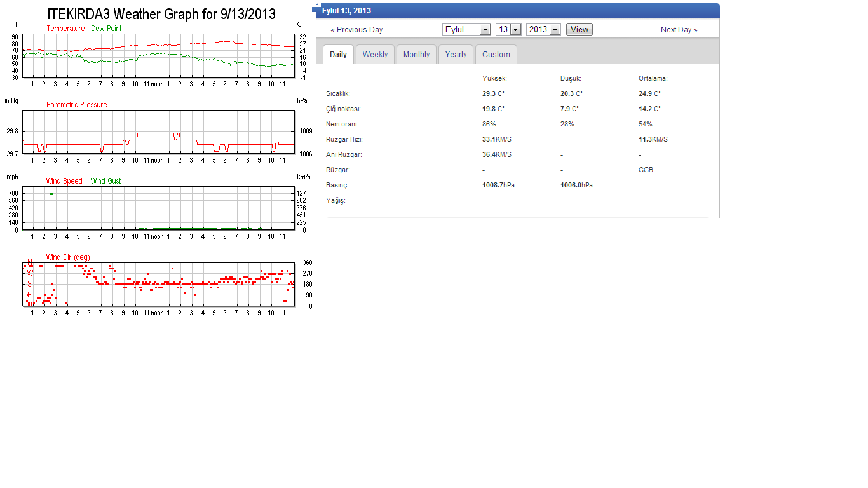Expand the 2013 year dropdown

point(543,29)
